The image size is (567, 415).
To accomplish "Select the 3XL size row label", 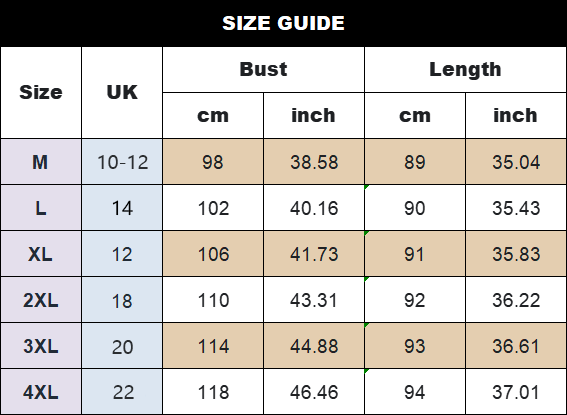I will click(x=41, y=346).
